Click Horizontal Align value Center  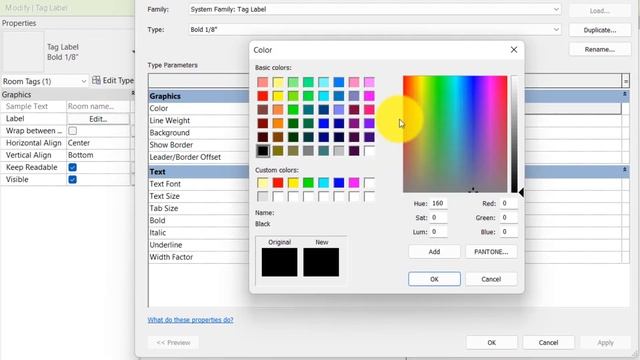point(98,143)
